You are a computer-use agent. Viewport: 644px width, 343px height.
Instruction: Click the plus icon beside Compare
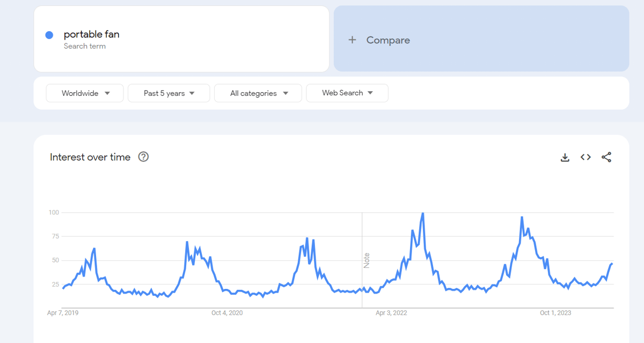[x=352, y=40]
